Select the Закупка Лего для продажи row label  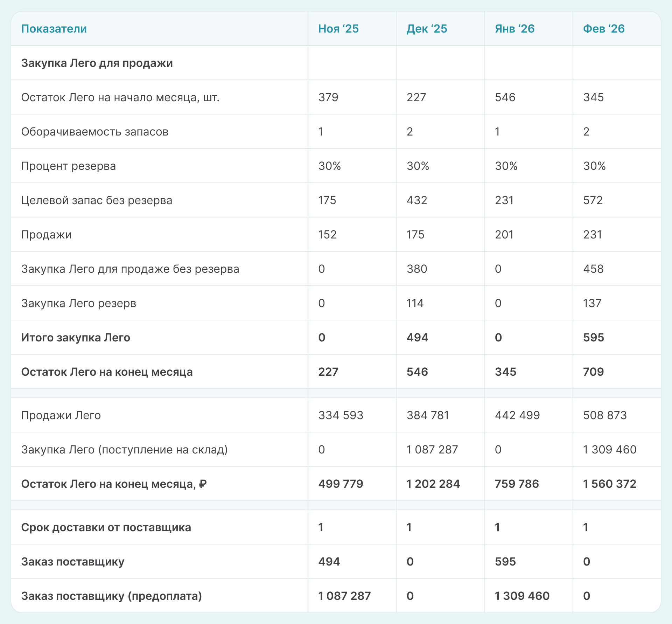(97, 63)
